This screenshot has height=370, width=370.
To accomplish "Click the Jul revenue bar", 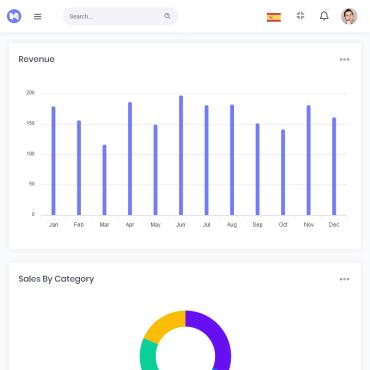I will [x=206, y=160].
